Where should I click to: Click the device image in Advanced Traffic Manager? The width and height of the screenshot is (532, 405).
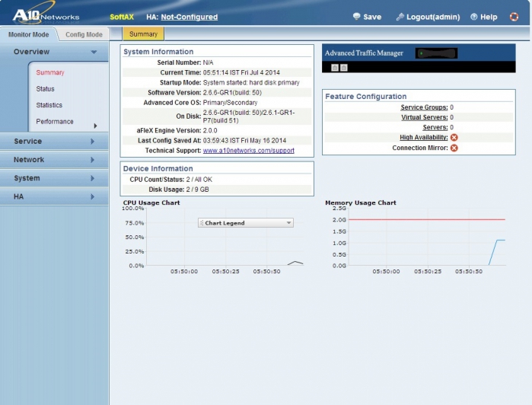[x=436, y=53]
